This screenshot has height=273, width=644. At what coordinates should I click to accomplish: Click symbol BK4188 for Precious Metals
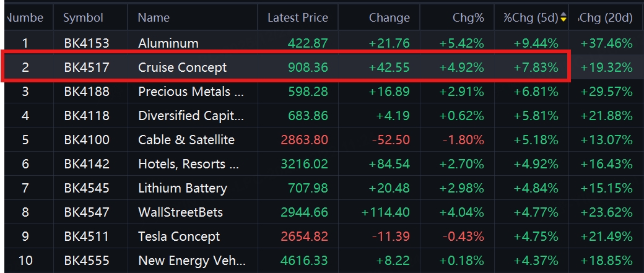87,92
